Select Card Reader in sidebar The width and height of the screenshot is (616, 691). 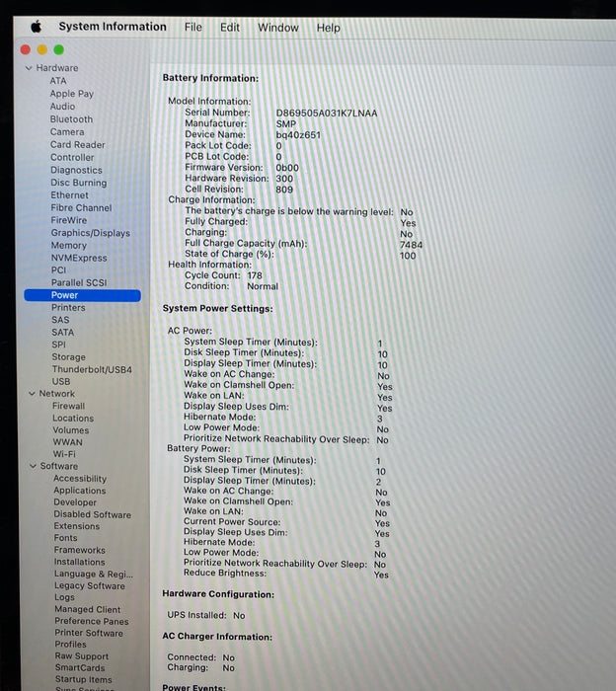coord(78,144)
